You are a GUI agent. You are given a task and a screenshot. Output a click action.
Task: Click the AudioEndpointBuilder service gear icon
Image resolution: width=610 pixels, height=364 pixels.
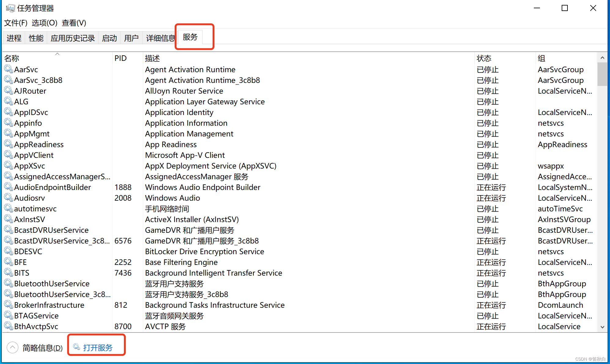pos(9,187)
